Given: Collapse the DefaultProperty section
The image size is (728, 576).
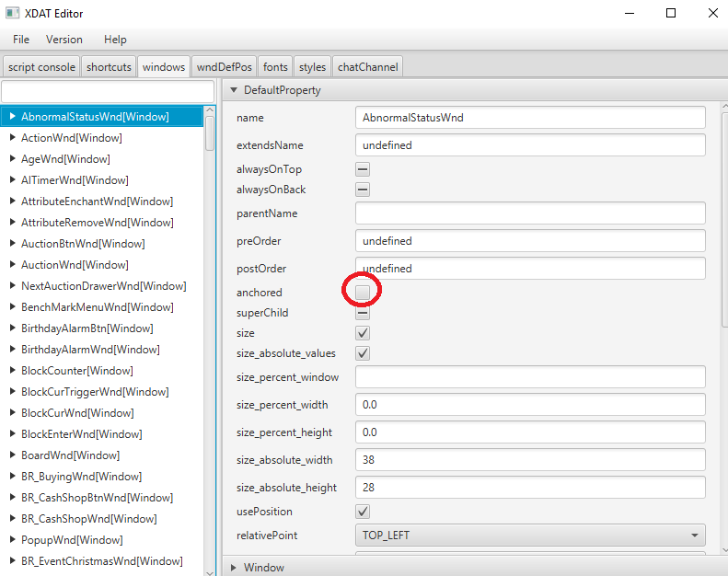Looking at the screenshot, I should [234, 89].
